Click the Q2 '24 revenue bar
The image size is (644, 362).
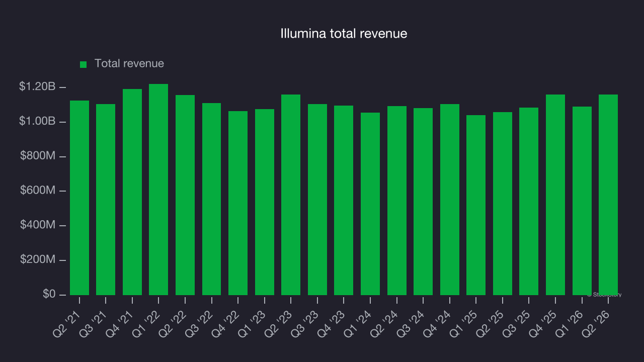click(397, 201)
